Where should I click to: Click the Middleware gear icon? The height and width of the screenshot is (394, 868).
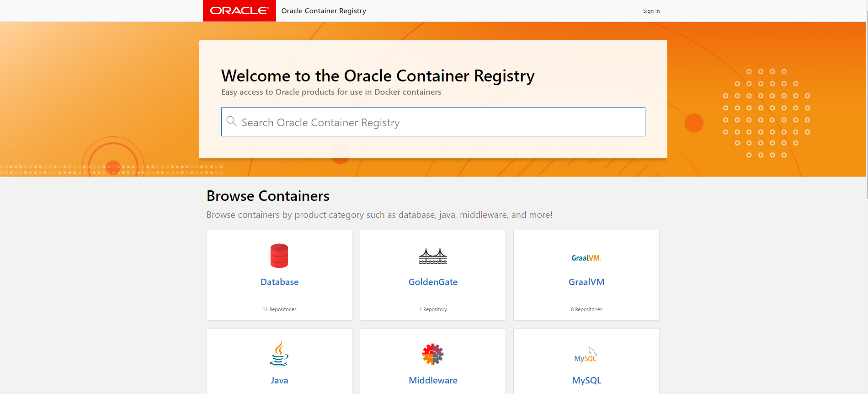[433, 354]
